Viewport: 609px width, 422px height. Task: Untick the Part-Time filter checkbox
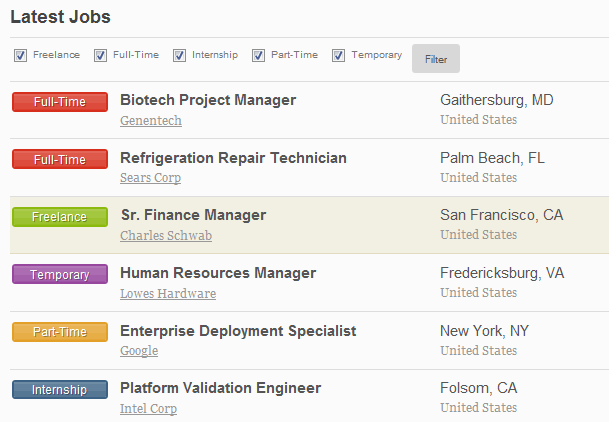(x=258, y=56)
